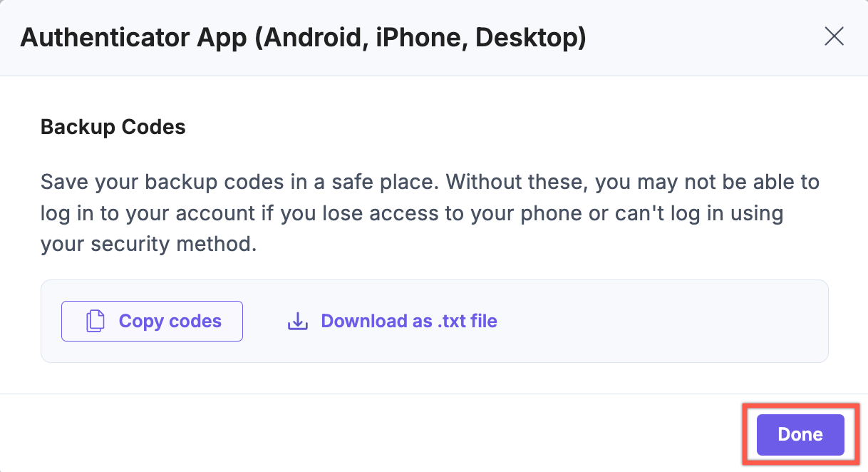868x472 pixels.
Task: Click the ".txt file" text in download link
Action: [467, 322]
